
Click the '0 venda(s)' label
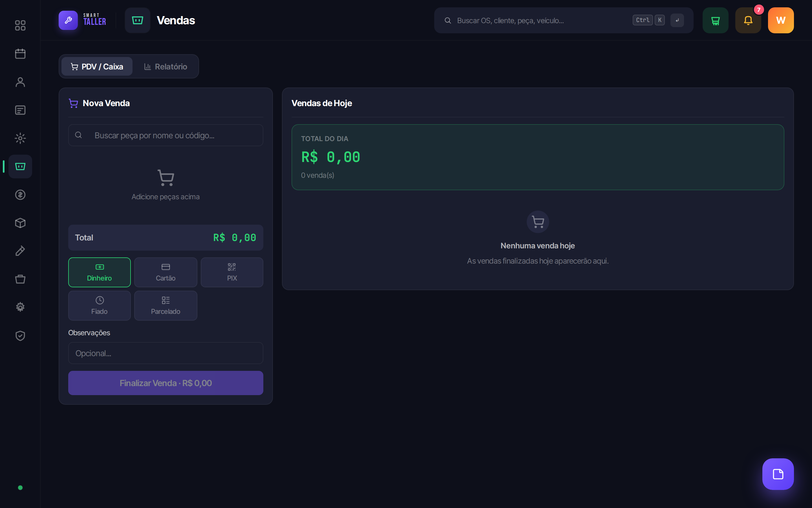317,175
